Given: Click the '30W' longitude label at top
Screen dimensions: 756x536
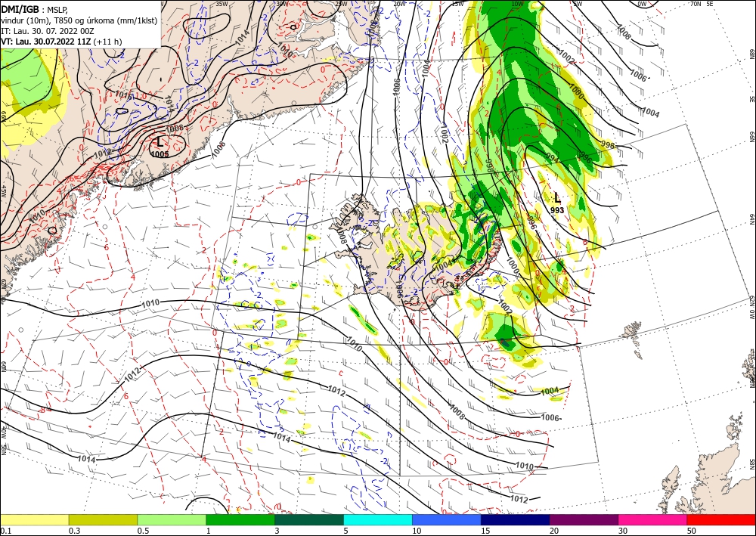Looking at the screenshot, I should 282,4.
